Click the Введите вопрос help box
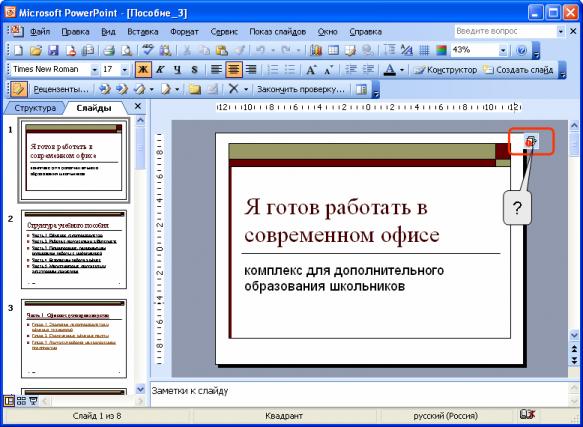This screenshot has width=583, height=427. (505, 32)
